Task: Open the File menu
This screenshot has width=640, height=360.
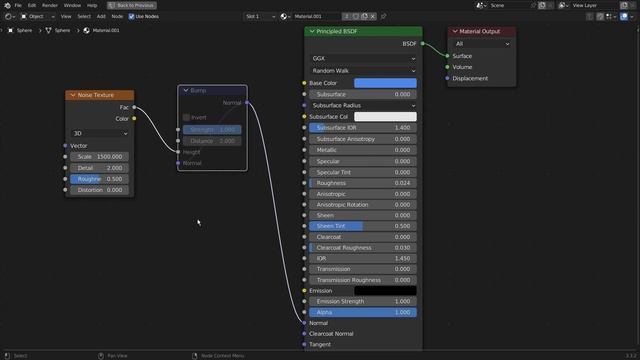Action: coord(18,5)
